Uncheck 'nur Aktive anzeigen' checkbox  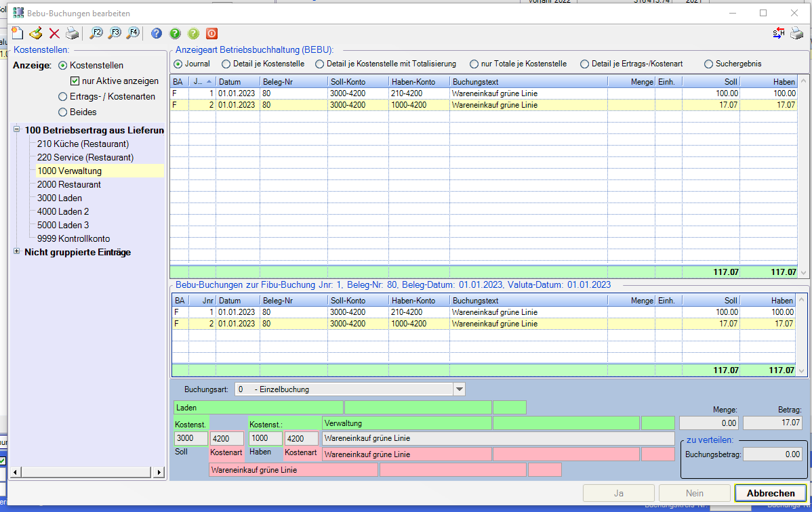click(x=75, y=81)
